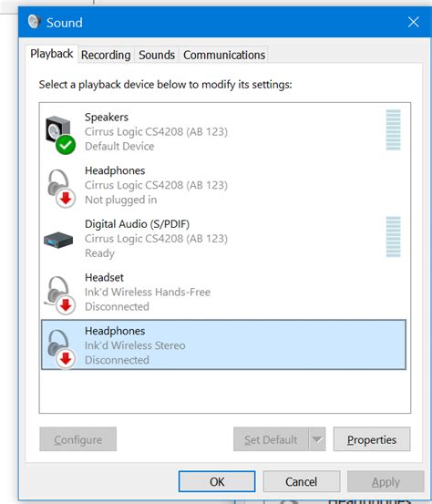Click the Speakers volume level meter

click(x=393, y=129)
